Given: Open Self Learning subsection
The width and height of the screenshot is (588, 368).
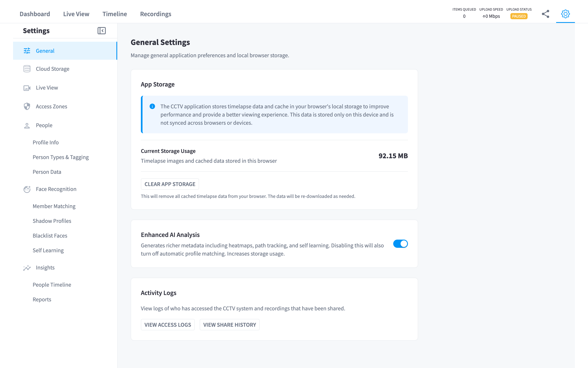Looking at the screenshot, I should pyautogui.click(x=48, y=250).
